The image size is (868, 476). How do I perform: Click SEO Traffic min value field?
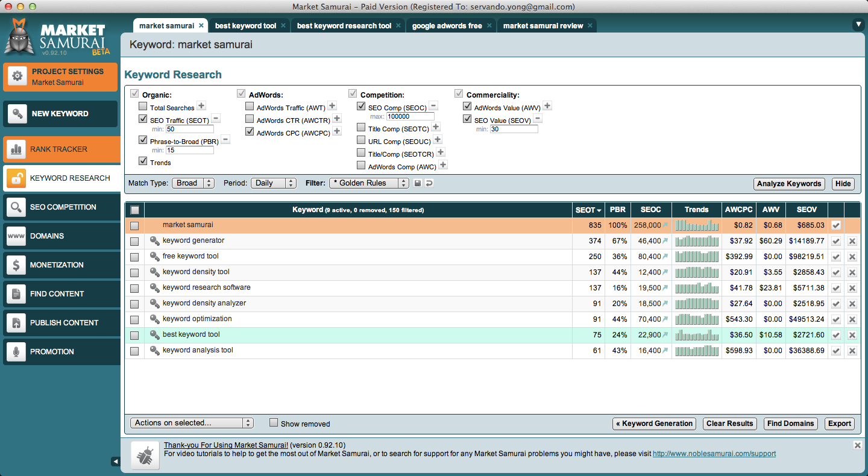(190, 129)
